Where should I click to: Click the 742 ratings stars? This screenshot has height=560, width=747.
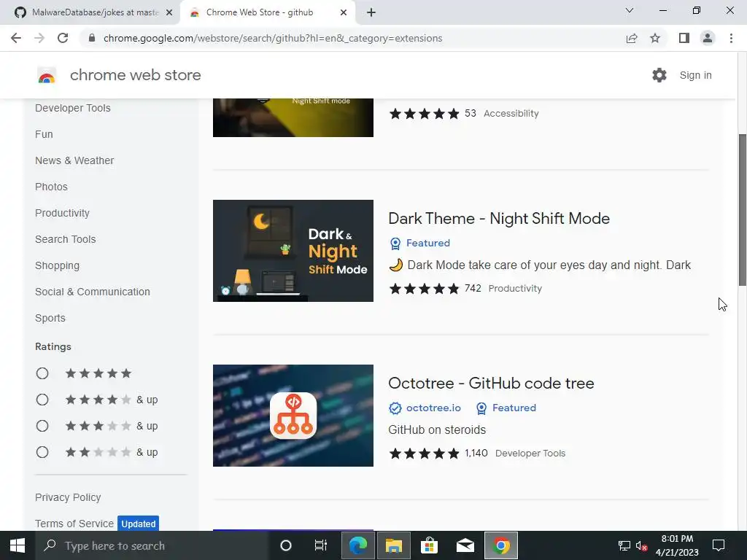(x=424, y=288)
